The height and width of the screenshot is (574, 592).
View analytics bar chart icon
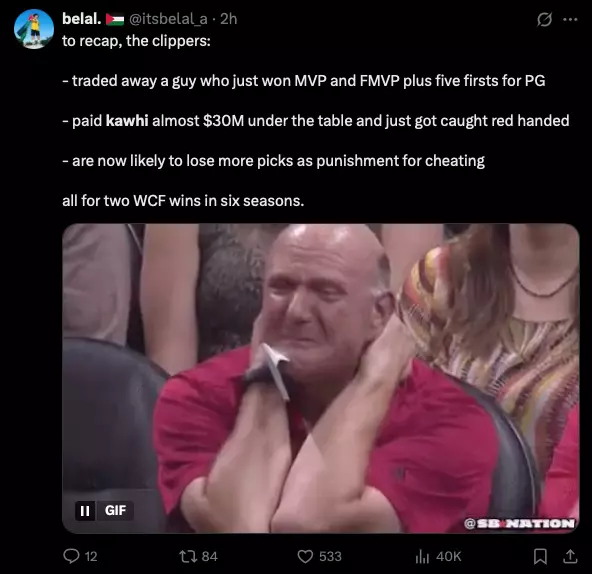pyautogui.click(x=422, y=556)
